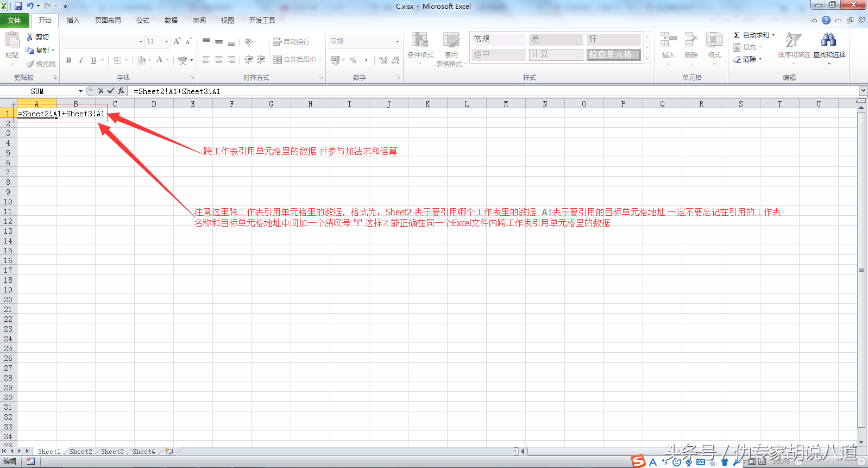
Task: Click the Excel Help question mark
Action: [x=826, y=20]
